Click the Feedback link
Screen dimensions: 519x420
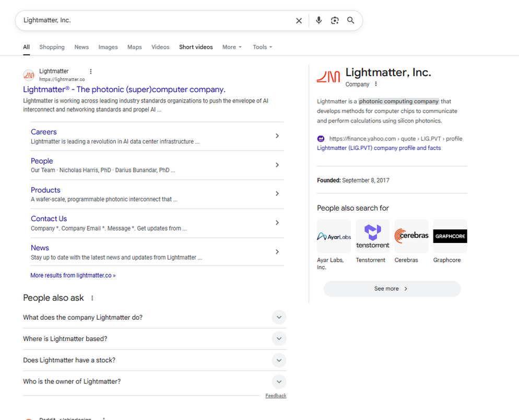(x=276, y=395)
